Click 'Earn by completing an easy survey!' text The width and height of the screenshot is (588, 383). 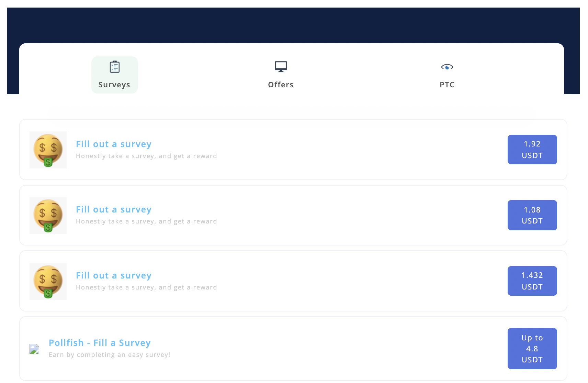[x=109, y=355]
